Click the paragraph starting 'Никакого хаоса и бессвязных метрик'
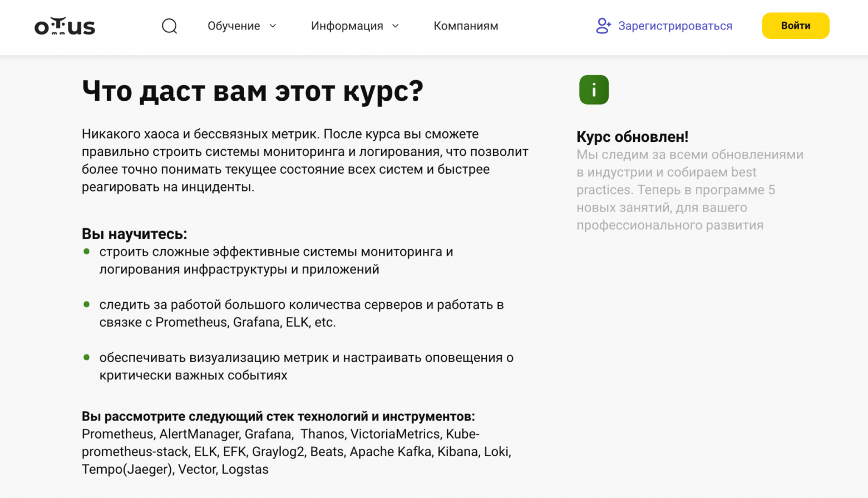 coord(305,160)
